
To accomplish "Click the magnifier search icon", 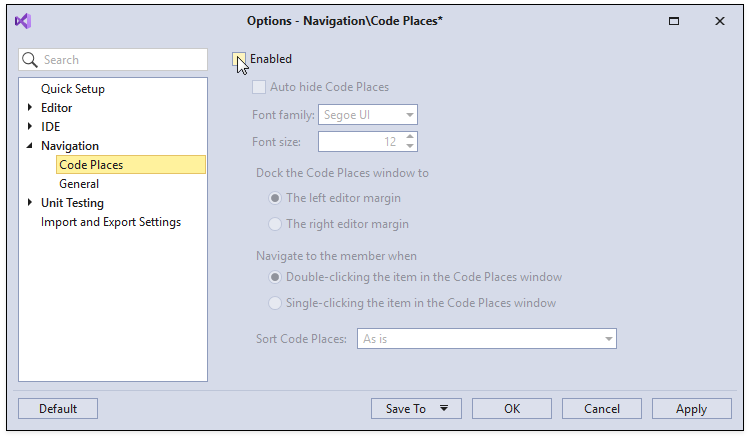I will point(30,60).
